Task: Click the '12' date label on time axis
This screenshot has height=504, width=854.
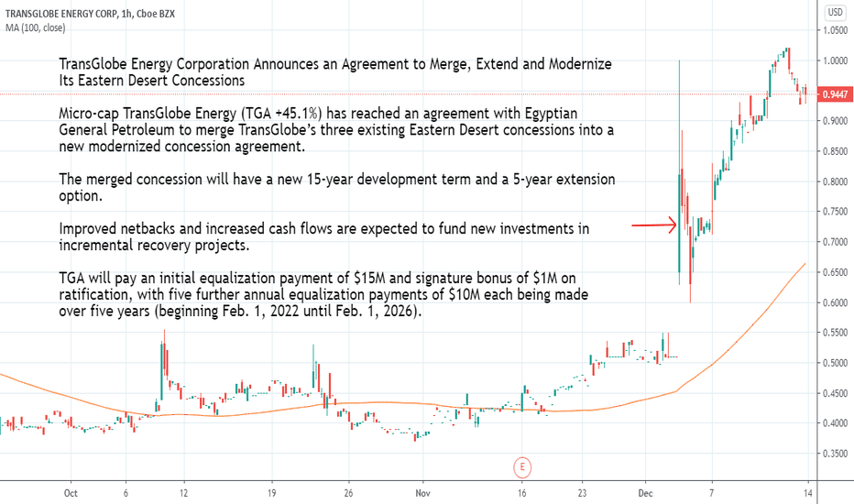Action: (183, 493)
